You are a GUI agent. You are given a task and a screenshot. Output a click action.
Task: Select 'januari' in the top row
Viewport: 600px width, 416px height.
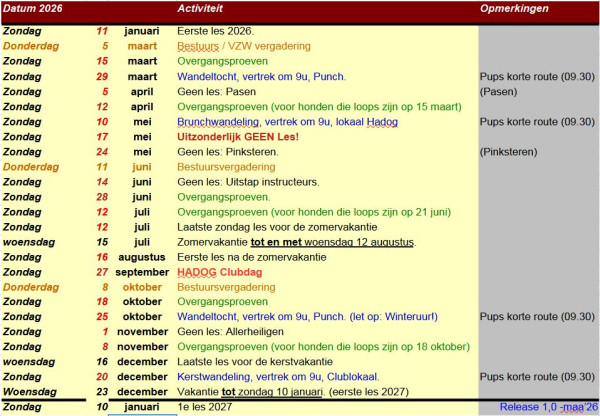coord(142,31)
